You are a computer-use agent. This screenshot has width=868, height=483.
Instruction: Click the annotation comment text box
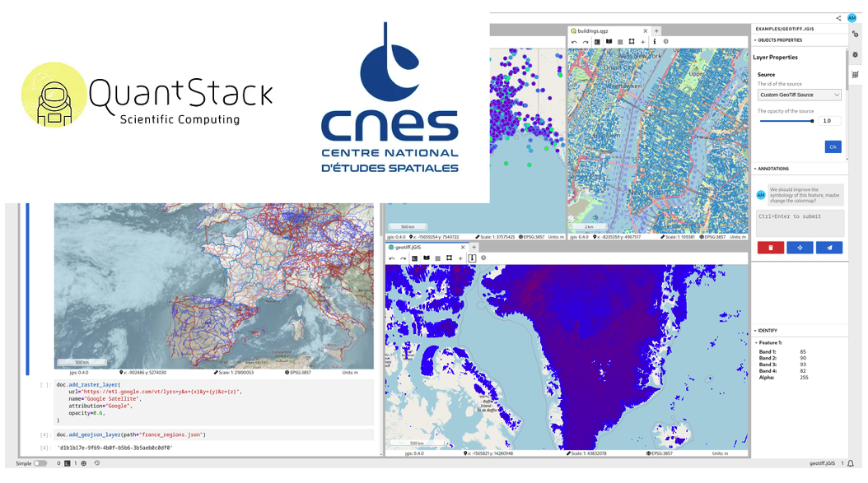click(800, 223)
